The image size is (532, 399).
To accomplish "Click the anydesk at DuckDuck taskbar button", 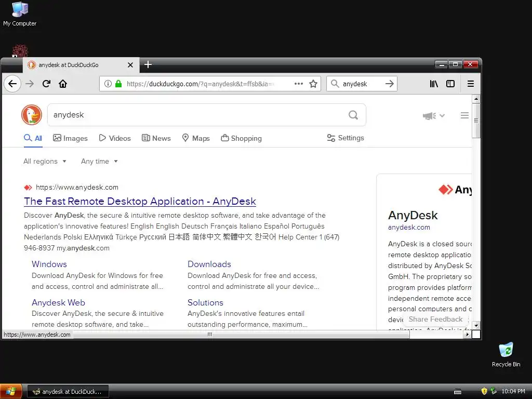I will [68, 392].
